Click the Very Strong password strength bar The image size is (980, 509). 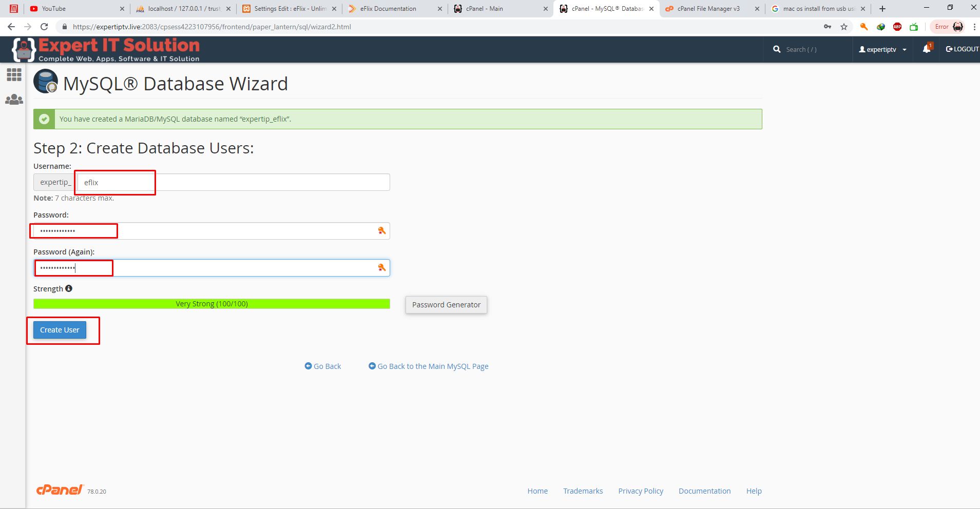coord(212,304)
